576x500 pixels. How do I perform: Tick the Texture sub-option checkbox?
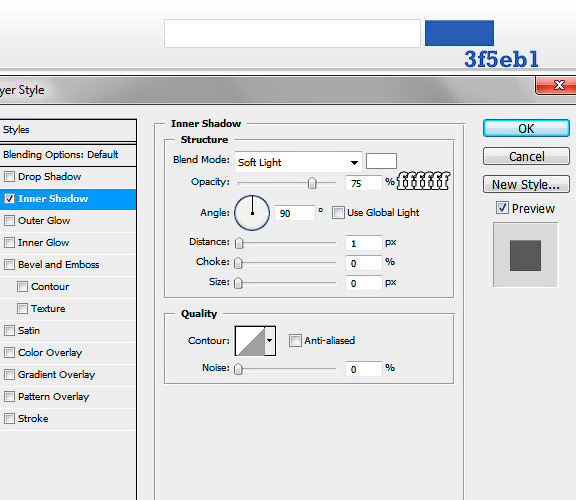[22, 309]
